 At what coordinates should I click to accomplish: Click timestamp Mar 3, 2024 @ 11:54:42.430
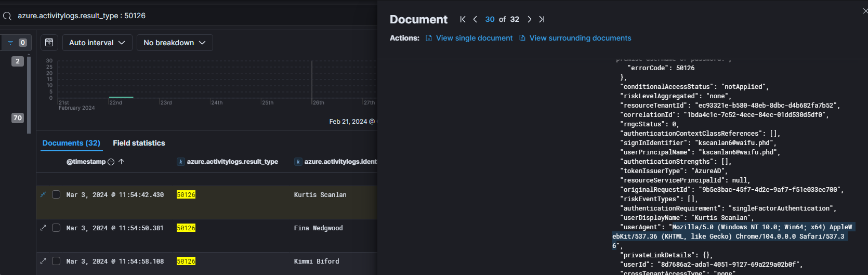click(115, 195)
